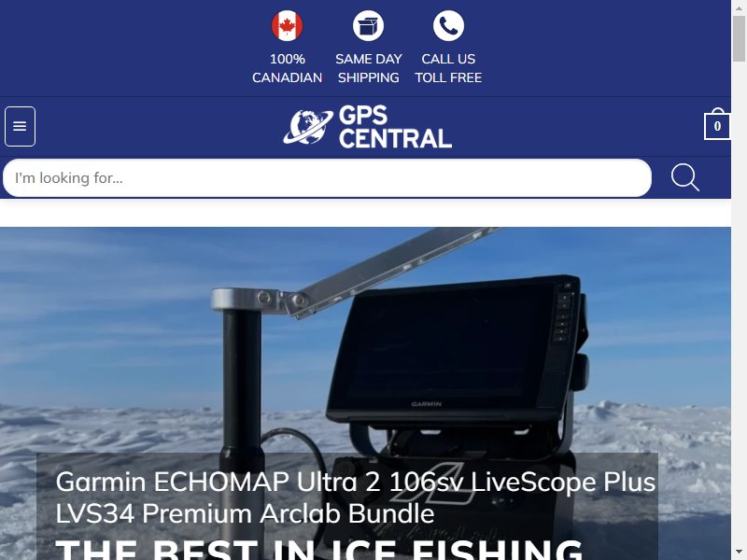Click the black mounting pole in banner photo
The width and height of the screenshot is (747, 560).
[x=242, y=381]
